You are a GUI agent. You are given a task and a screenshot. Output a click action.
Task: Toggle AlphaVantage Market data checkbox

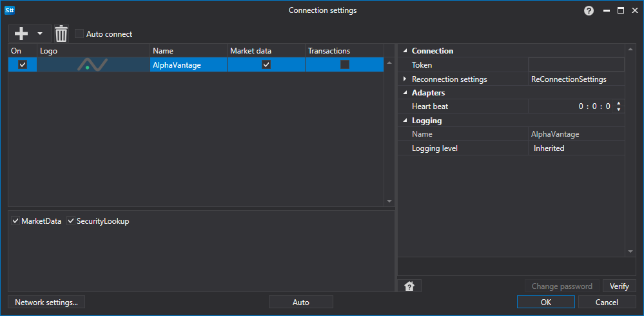pos(266,64)
